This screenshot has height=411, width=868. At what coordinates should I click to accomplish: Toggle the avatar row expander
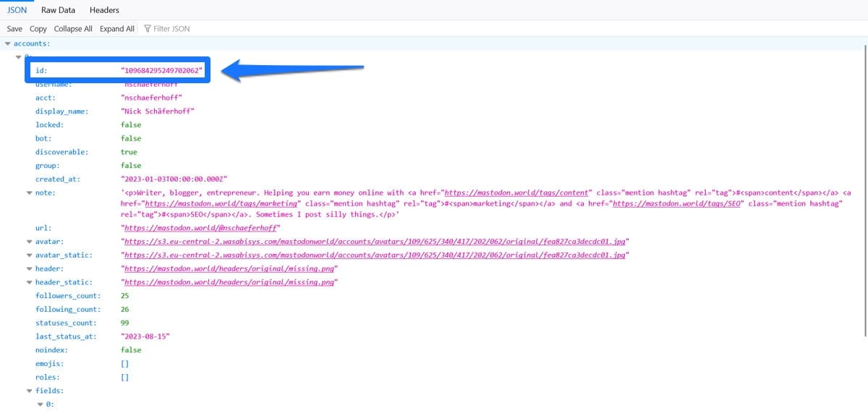pyautogui.click(x=29, y=241)
